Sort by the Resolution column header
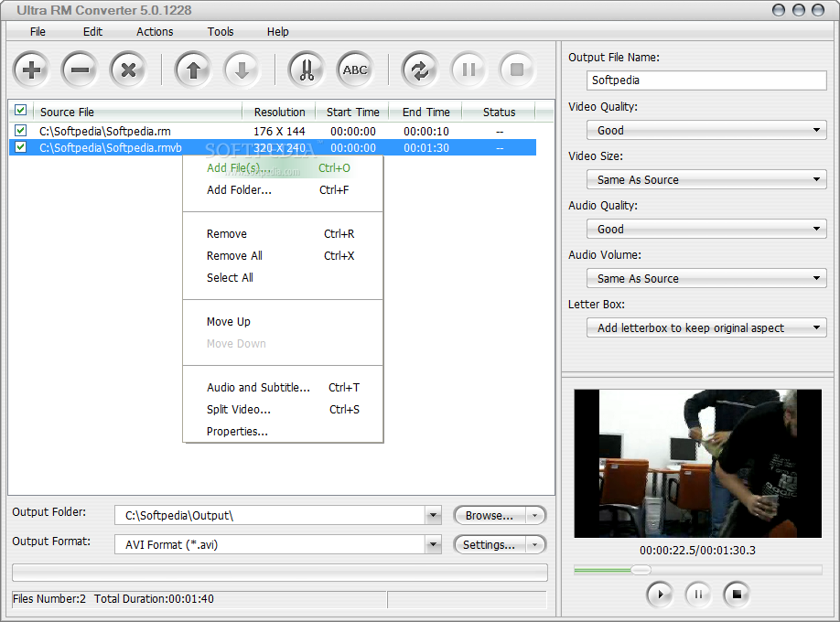 coord(279,112)
